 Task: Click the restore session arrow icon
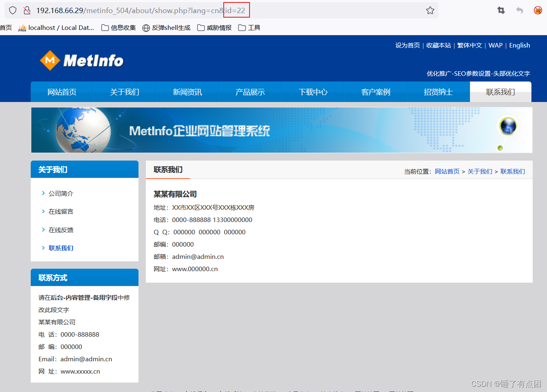[519, 10]
